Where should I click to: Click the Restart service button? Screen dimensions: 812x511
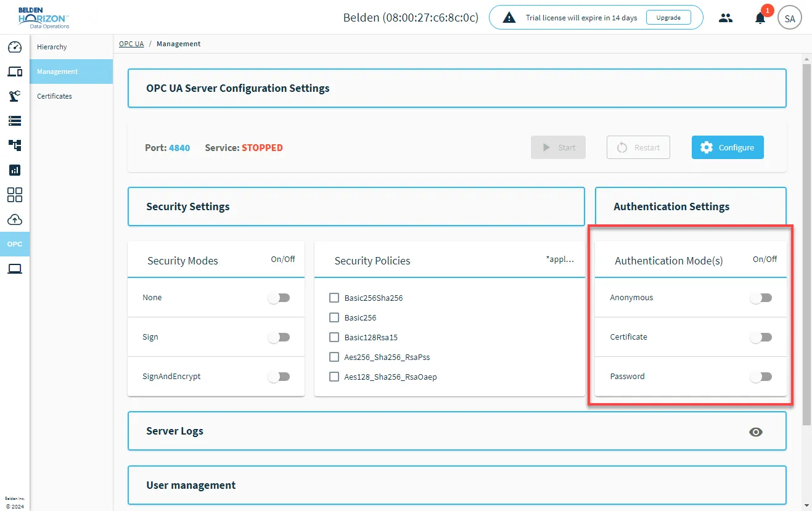(638, 147)
